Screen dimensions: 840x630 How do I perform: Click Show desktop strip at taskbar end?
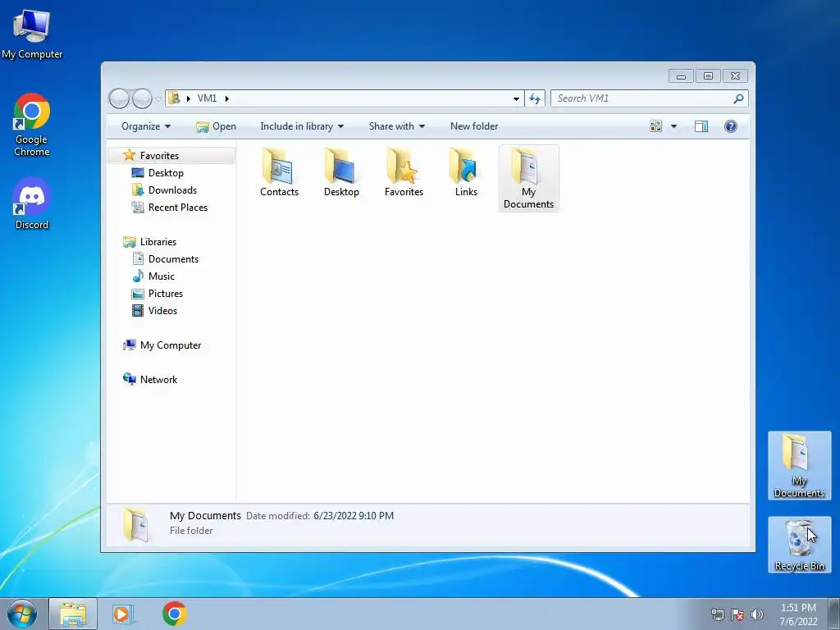[x=834, y=614]
